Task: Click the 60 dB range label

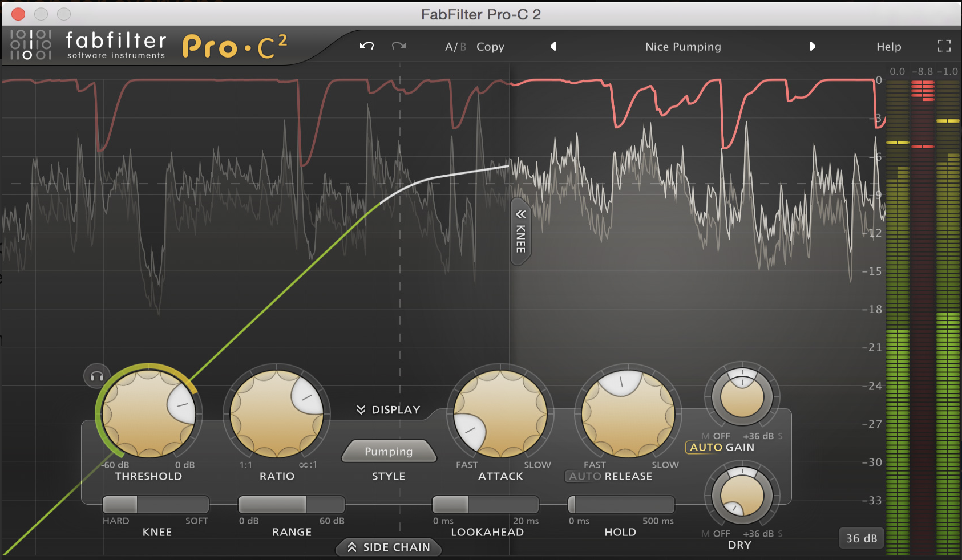Action: coord(332,521)
